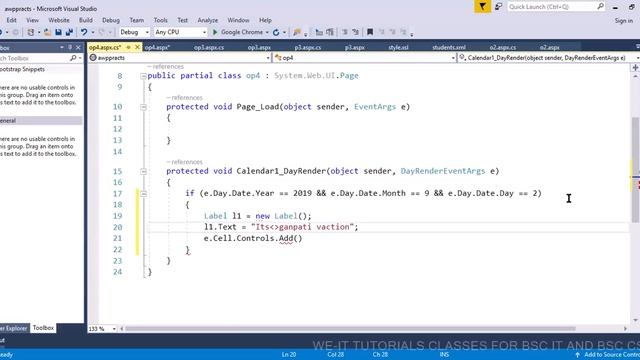Click the Open File icon
The height and width of the screenshot is (360, 640).
click(47, 32)
